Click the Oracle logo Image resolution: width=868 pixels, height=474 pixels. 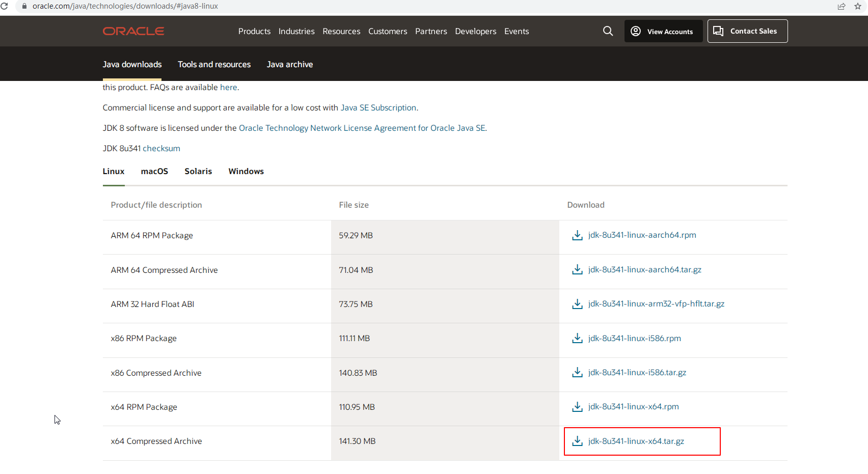pyautogui.click(x=133, y=31)
